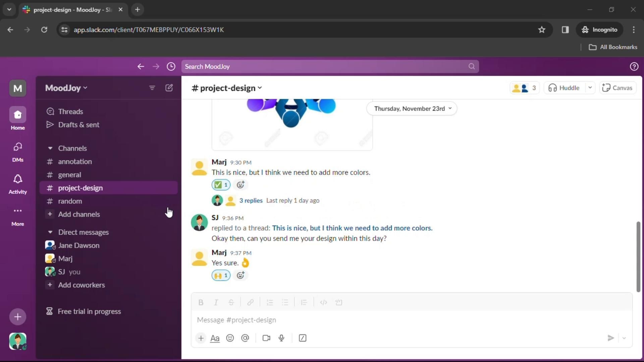The width and height of the screenshot is (644, 362).
Task: Click the mention someone @ icon
Action: (x=245, y=338)
